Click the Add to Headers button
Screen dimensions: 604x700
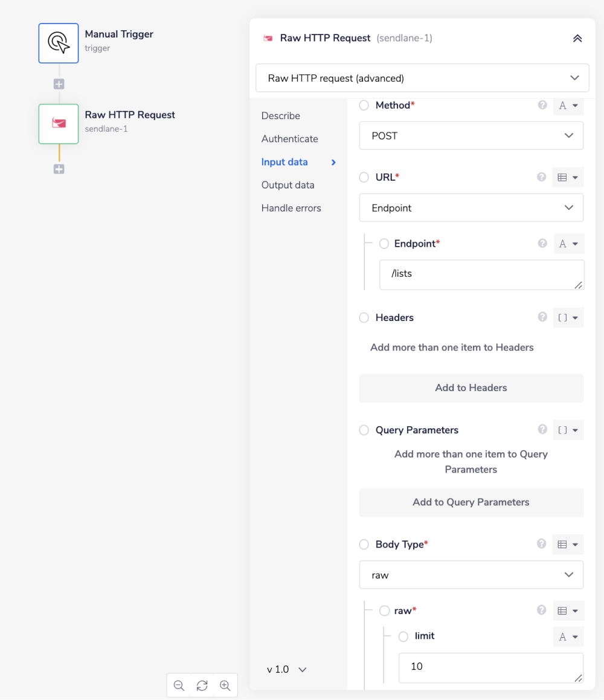pos(471,388)
